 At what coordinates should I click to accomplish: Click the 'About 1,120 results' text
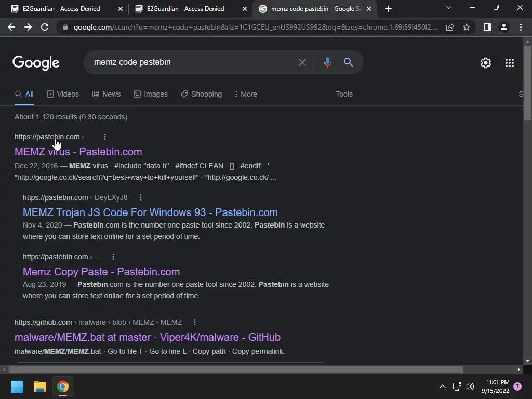71,117
